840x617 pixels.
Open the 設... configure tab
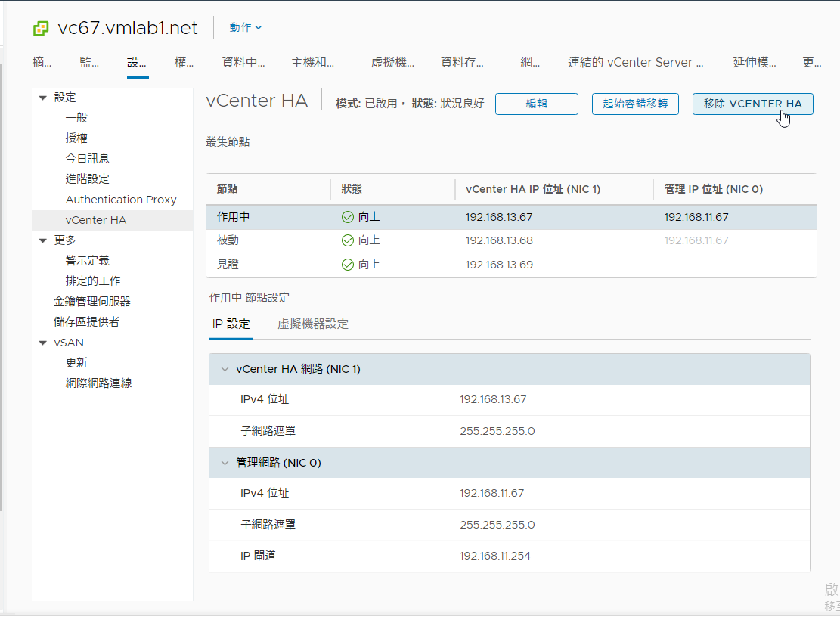point(137,63)
